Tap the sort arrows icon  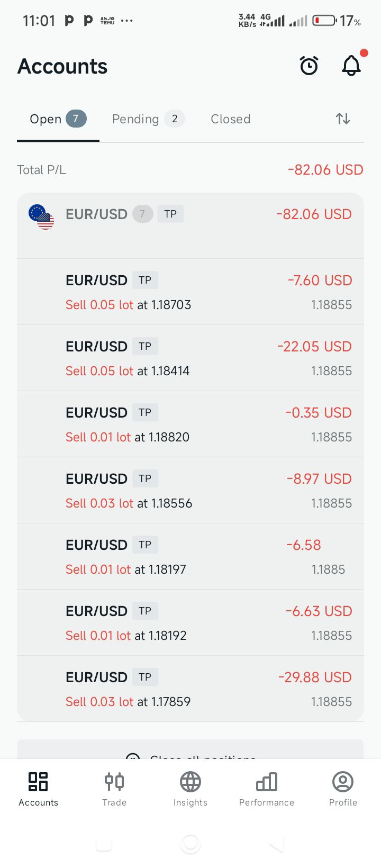343,119
